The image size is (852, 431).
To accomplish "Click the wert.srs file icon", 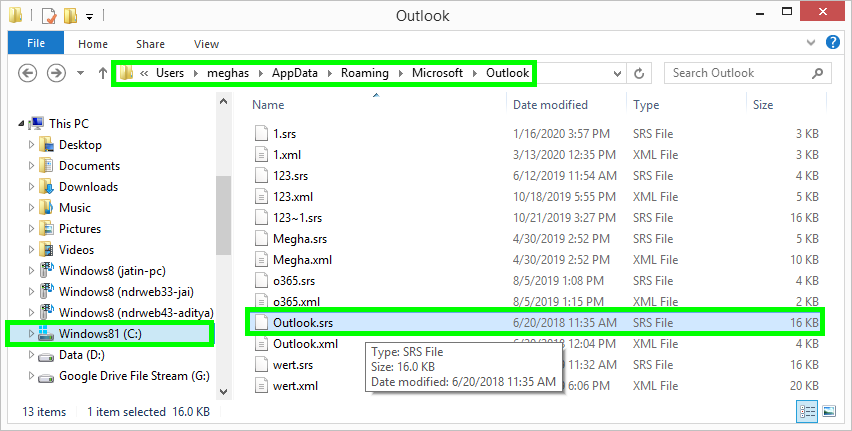I will click(x=262, y=365).
